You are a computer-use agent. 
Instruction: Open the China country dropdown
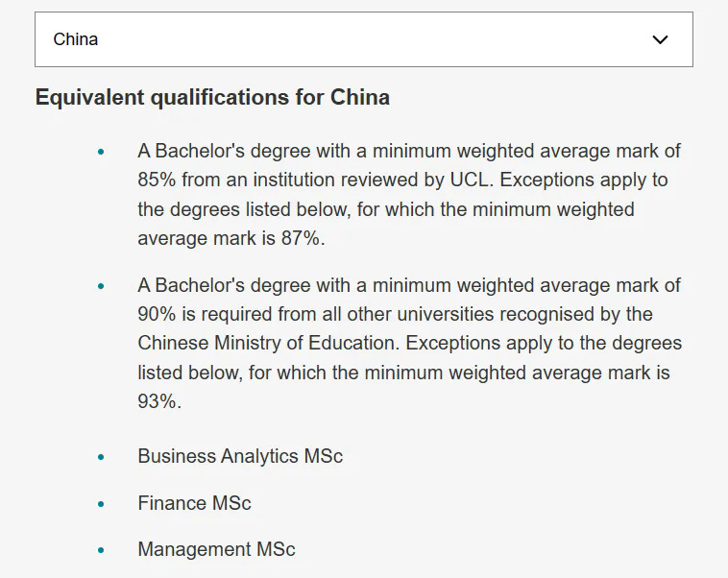point(363,39)
